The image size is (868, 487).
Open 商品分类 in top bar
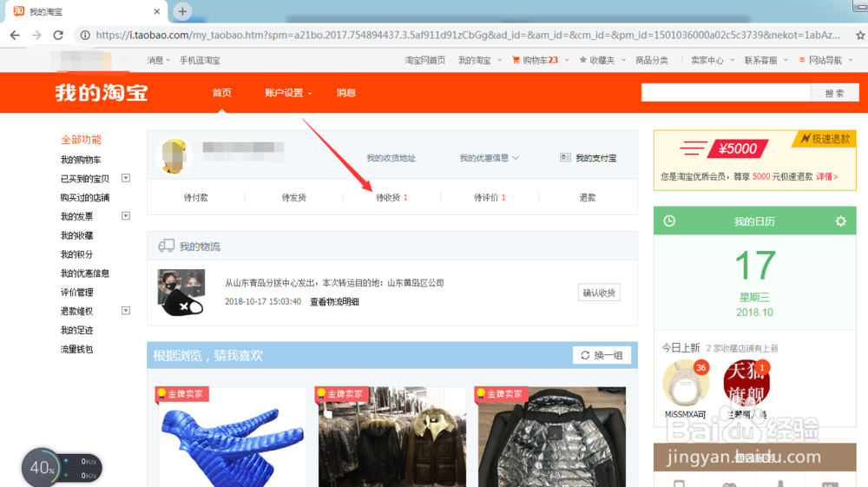click(652, 60)
